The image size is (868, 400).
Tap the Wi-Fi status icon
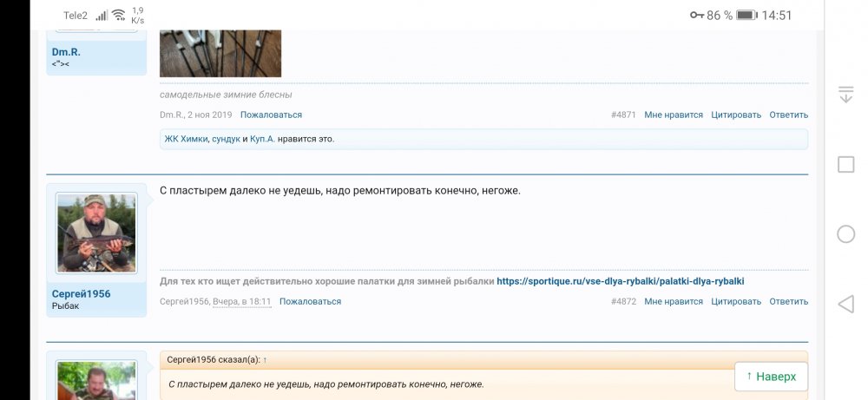[x=118, y=16]
